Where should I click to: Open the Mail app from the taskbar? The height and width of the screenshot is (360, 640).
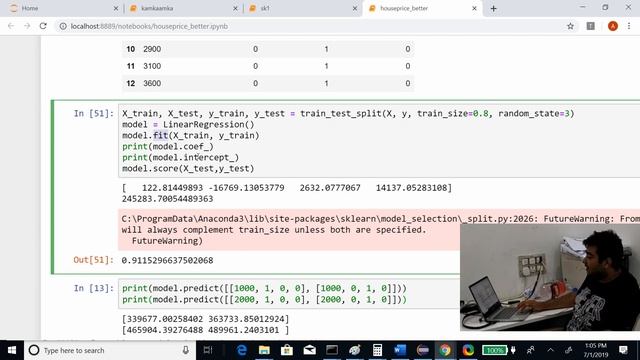point(309,350)
